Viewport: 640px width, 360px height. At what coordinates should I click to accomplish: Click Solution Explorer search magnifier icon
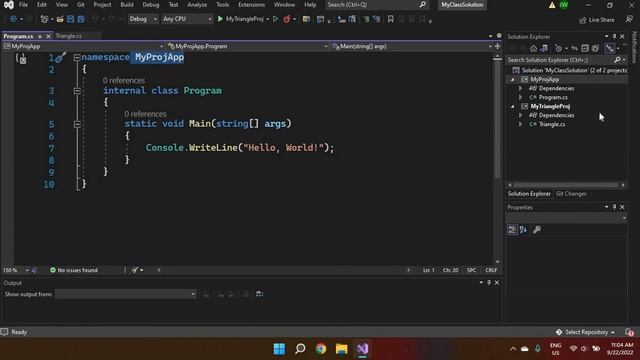click(617, 60)
